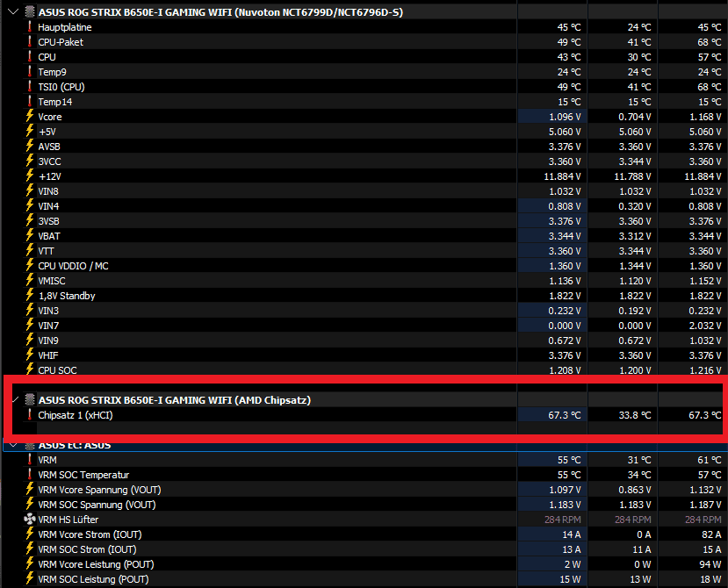This screenshot has width=728, height=588.
Task: Click the thermometer icon beside Hauptplatine
Action: [x=30, y=27]
